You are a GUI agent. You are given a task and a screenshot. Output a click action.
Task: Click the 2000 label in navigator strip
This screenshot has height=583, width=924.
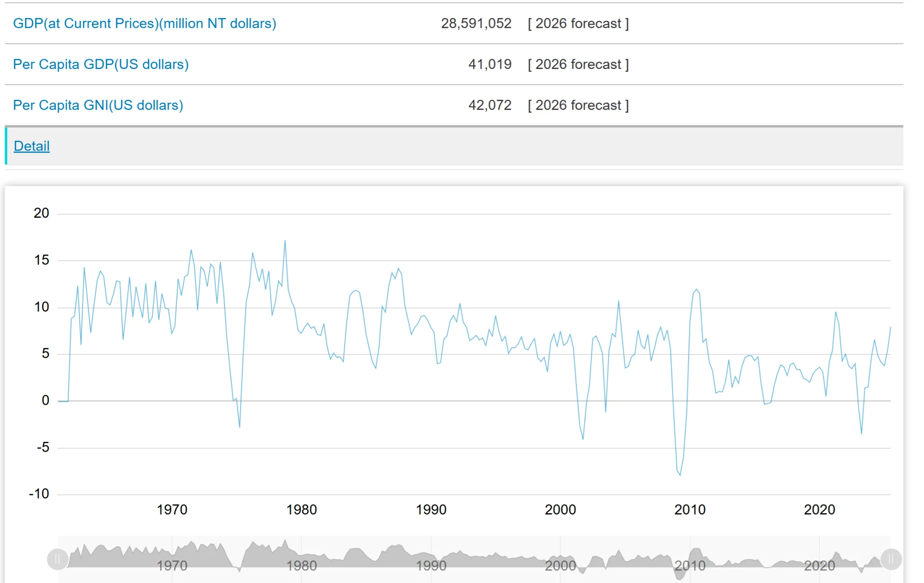click(x=560, y=565)
